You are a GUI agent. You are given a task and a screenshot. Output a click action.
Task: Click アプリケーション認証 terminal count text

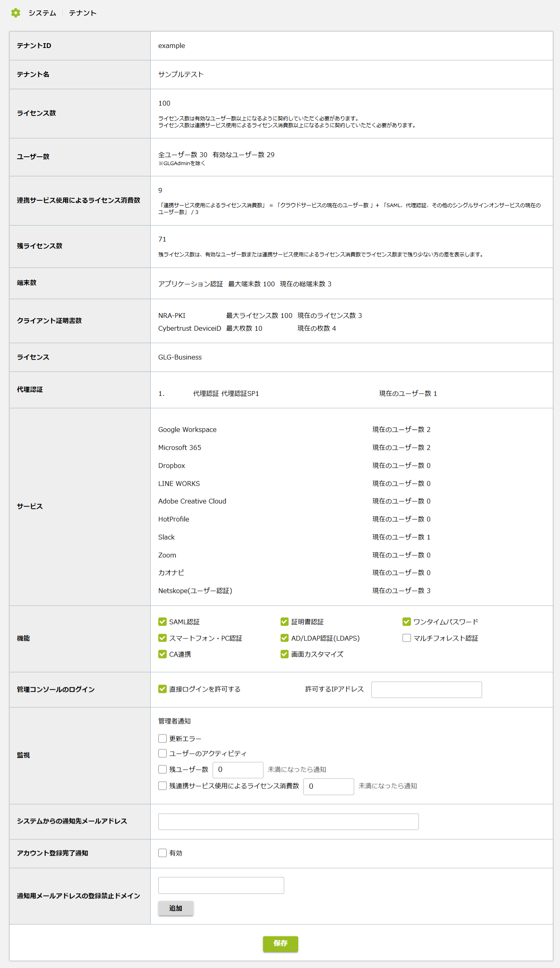(x=245, y=284)
